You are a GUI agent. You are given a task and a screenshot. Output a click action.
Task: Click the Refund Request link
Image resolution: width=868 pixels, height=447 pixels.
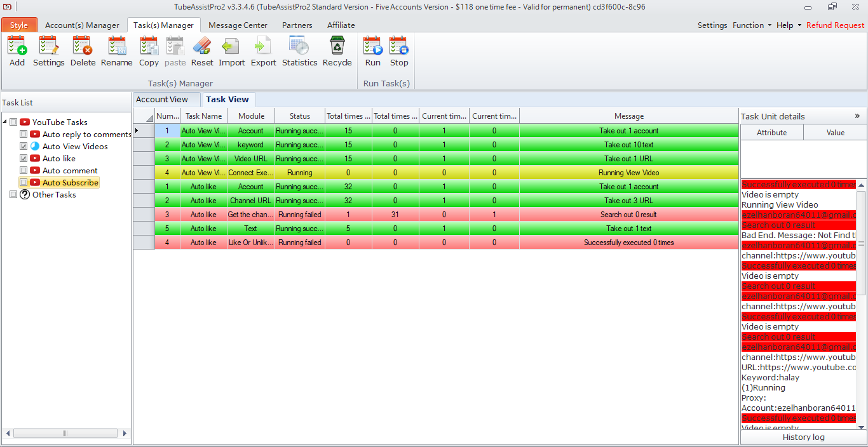[835, 25]
